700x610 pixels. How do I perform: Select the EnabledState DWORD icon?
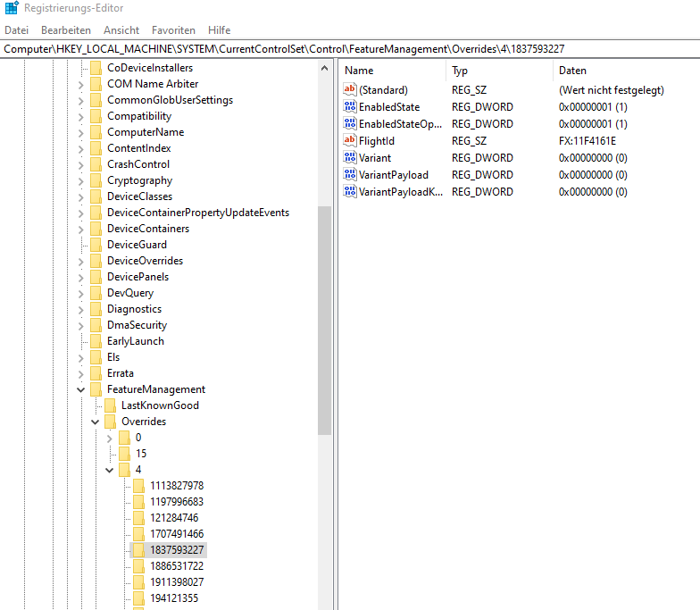(350, 106)
